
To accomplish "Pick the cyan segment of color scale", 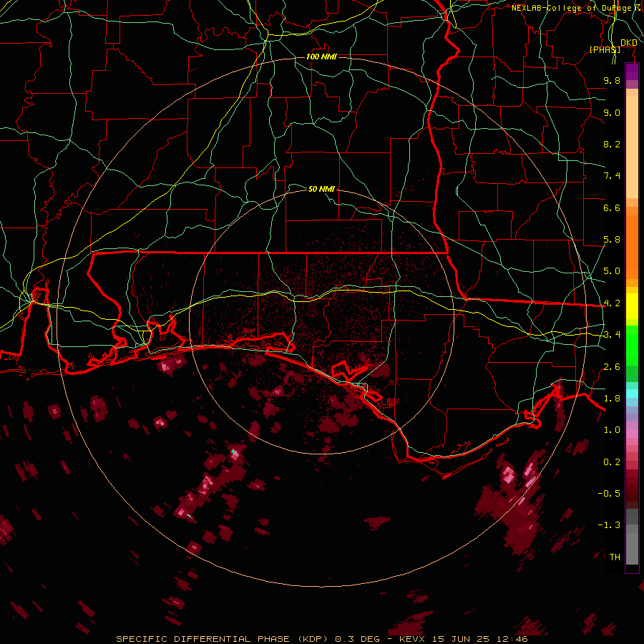I will pyautogui.click(x=632, y=394).
